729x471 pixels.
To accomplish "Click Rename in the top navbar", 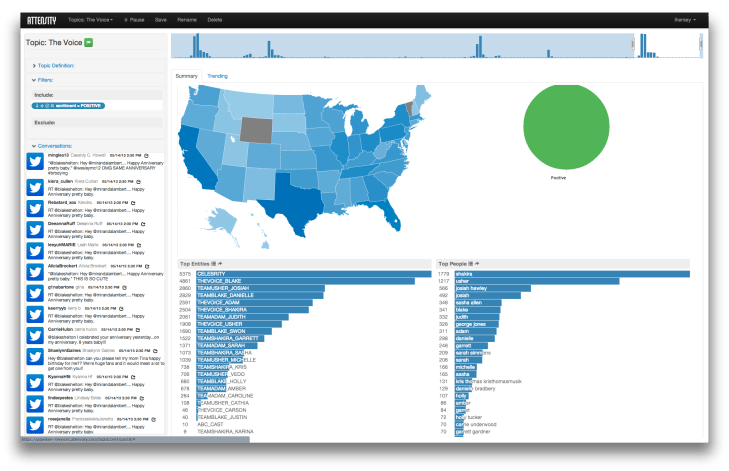I will 187,19.
